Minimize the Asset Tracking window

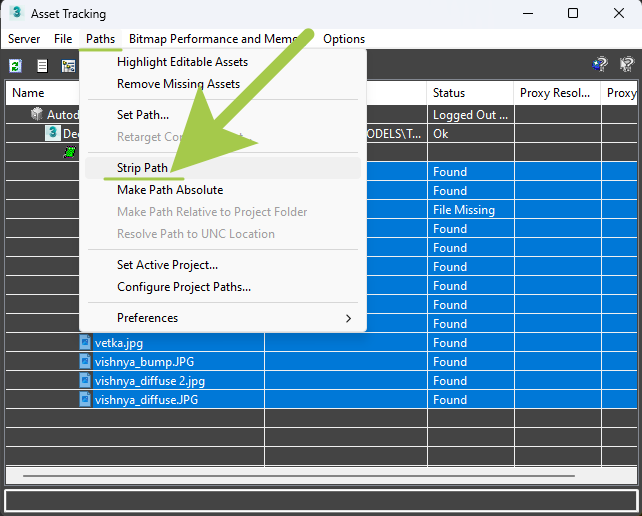[x=528, y=13]
